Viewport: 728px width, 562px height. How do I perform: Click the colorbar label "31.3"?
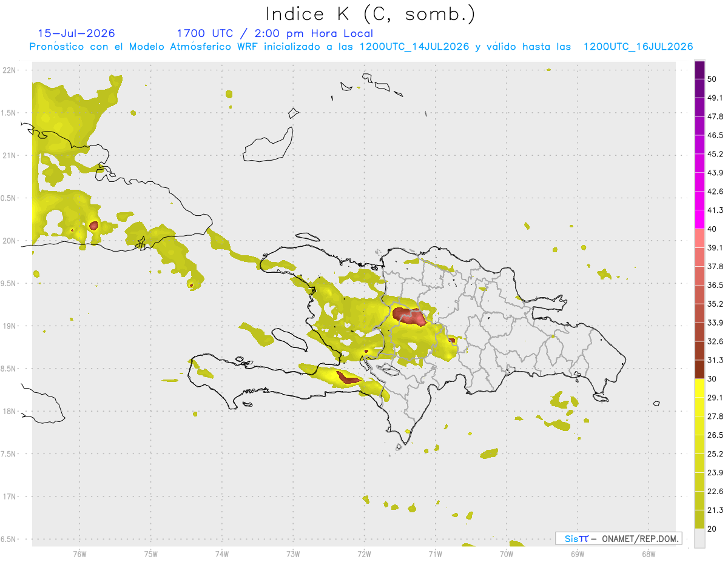[x=716, y=360]
